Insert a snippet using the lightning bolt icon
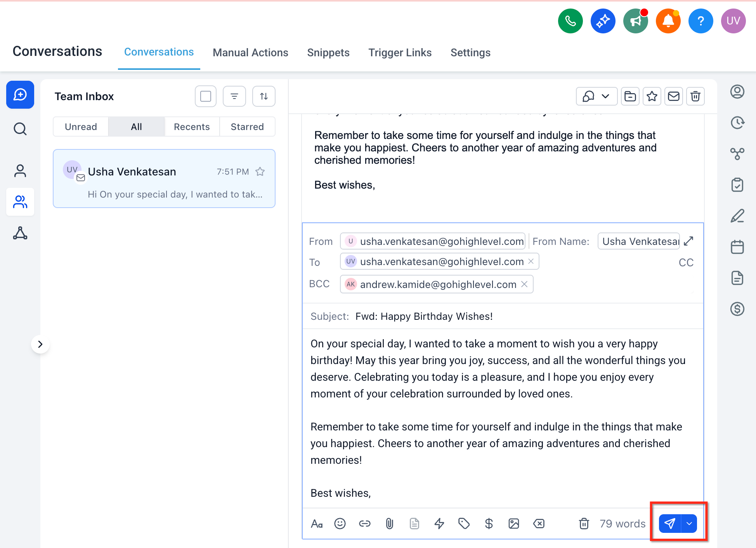The height and width of the screenshot is (548, 756). pyautogui.click(x=439, y=524)
